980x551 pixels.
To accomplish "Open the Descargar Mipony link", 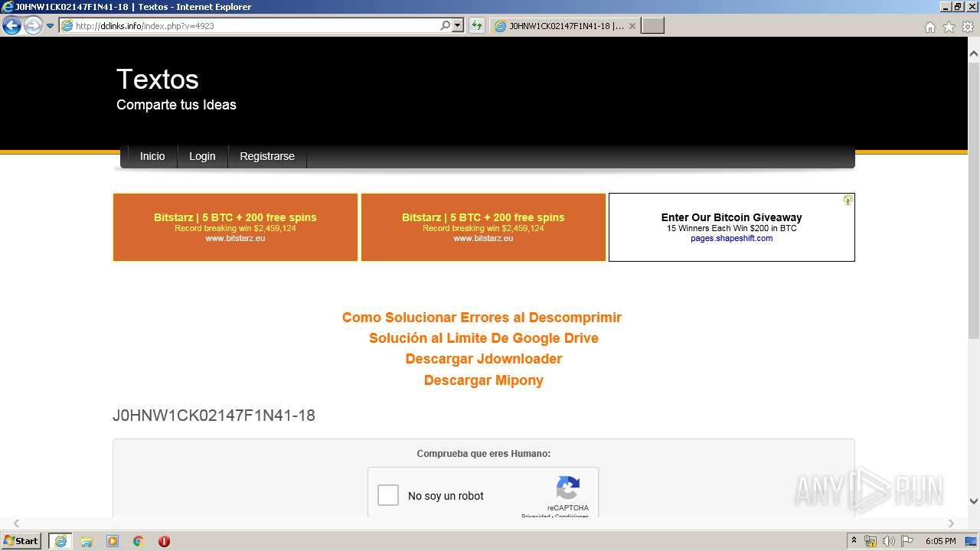I will click(x=484, y=380).
